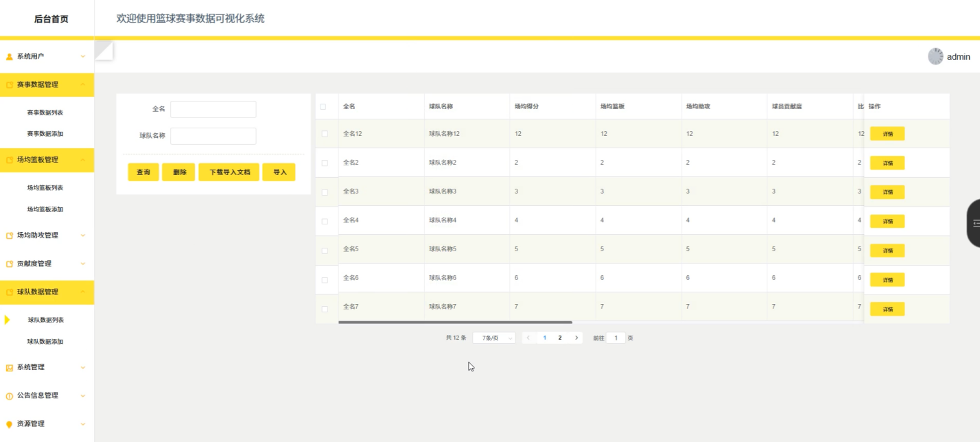Go to previous page arrow in pagination
980x442 pixels.
[x=528, y=338]
